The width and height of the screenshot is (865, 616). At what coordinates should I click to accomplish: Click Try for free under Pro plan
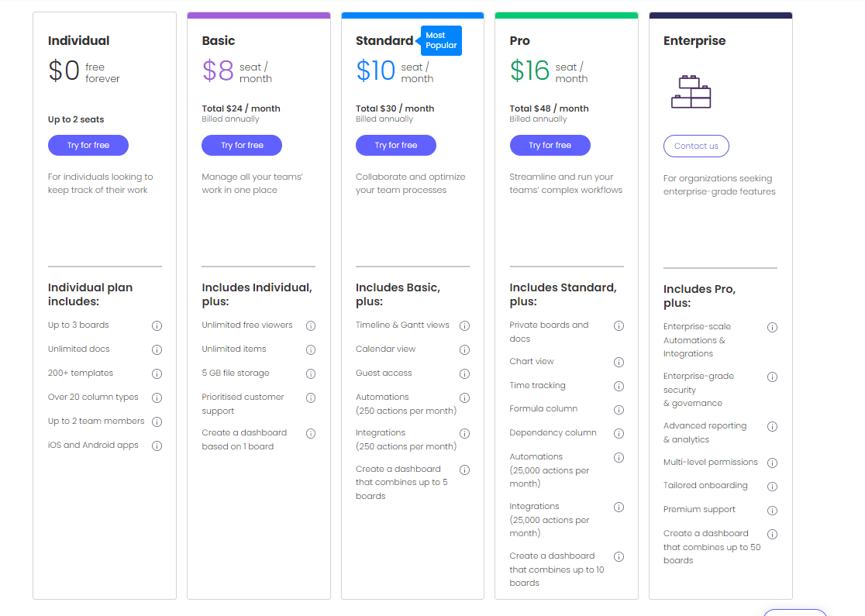550,145
